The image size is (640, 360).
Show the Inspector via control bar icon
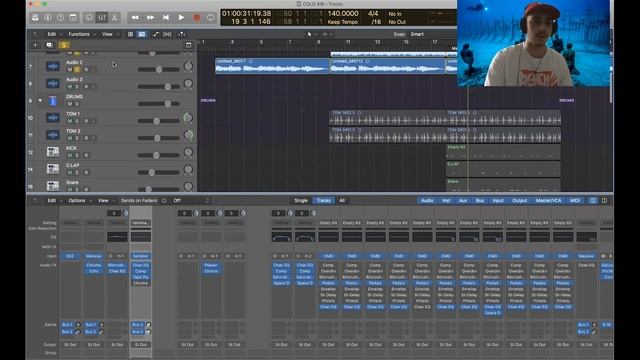[x=48, y=18]
